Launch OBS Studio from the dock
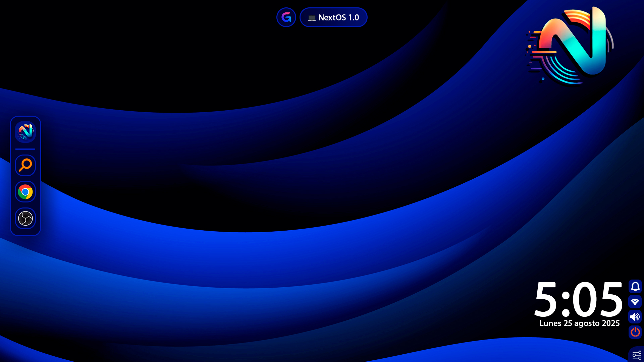The image size is (644, 362). click(25, 219)
